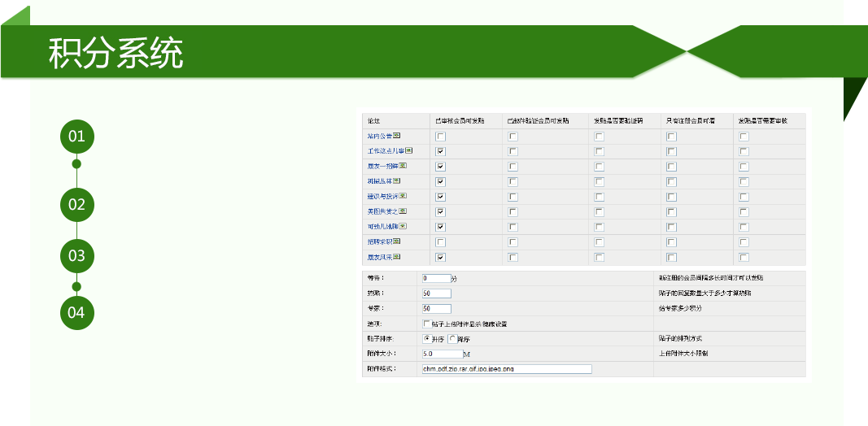
Task: Enable 已审核会员可发贴 for 站内公告
Action: [441, 137]
